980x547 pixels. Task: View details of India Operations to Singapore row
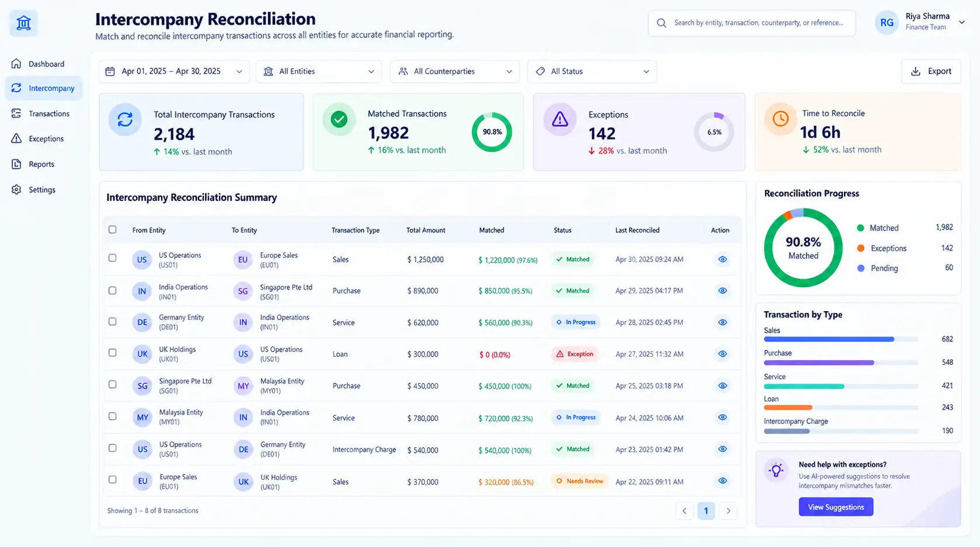[x=722, y=291]
